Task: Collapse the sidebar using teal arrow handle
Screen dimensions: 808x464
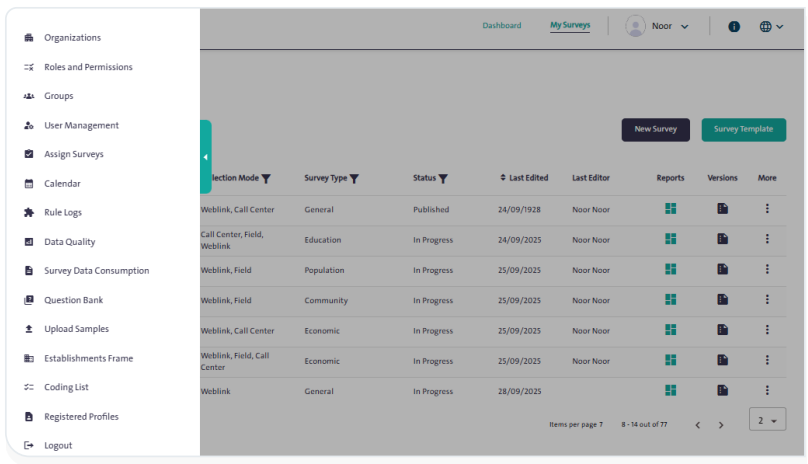Action: [205, 157]
